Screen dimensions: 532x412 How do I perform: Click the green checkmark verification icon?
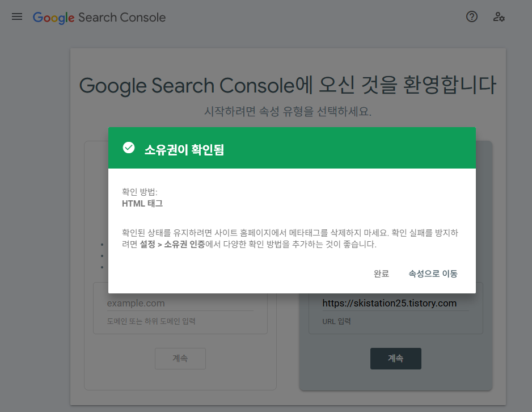pos(129,148)
